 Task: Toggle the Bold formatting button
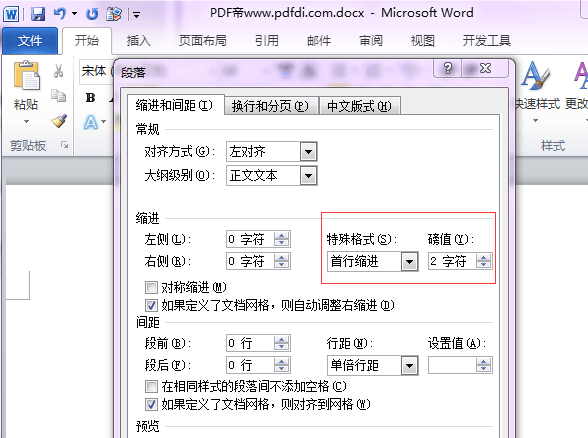coord(90,98)
